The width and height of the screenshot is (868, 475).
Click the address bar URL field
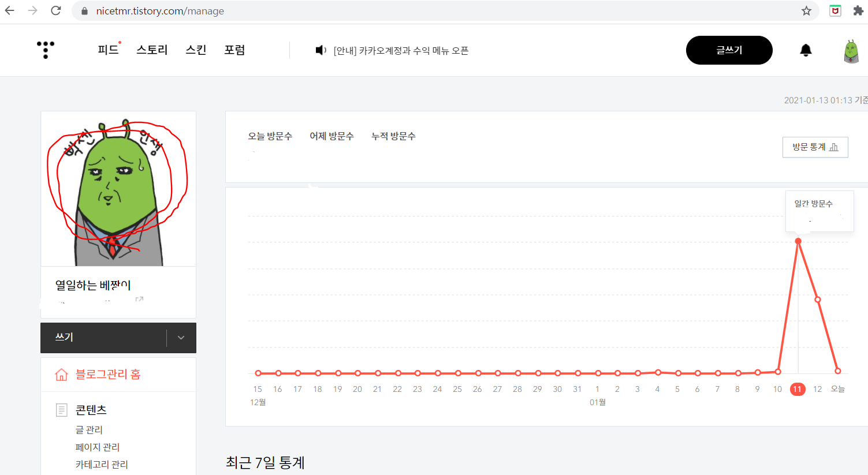tap(445, 11)
